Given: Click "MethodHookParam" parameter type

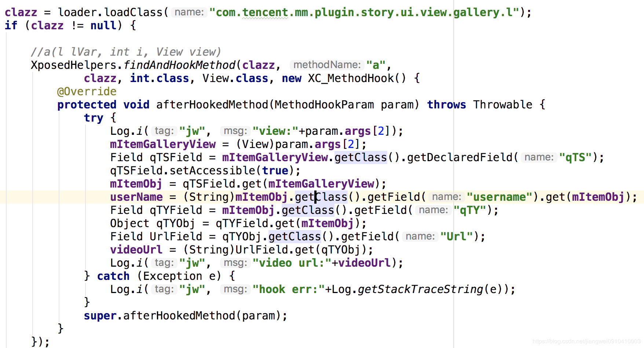Looking at the screenshot, I should (324, 104).
